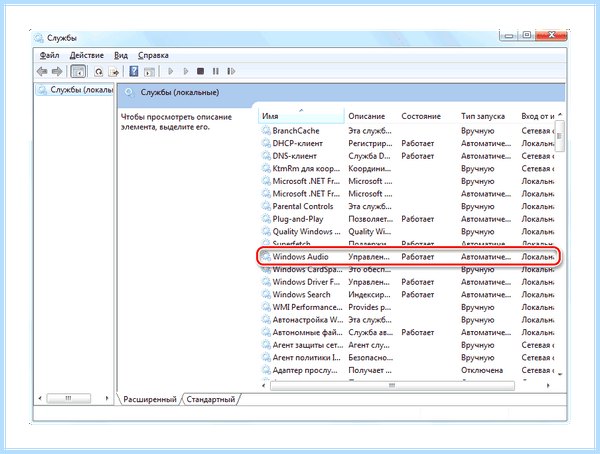
Task: Click the gear icon beside Windows Search
Action: point(266,294)
